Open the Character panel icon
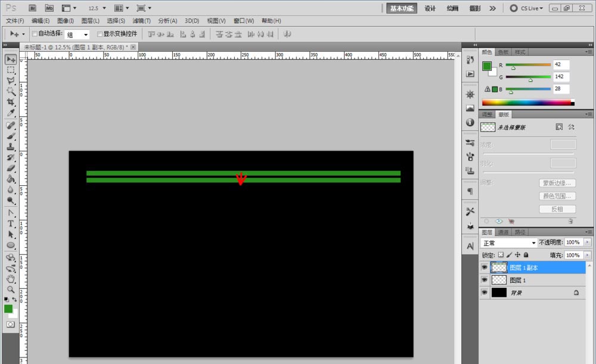Viewport: 596px width, 364px height. 470,246
